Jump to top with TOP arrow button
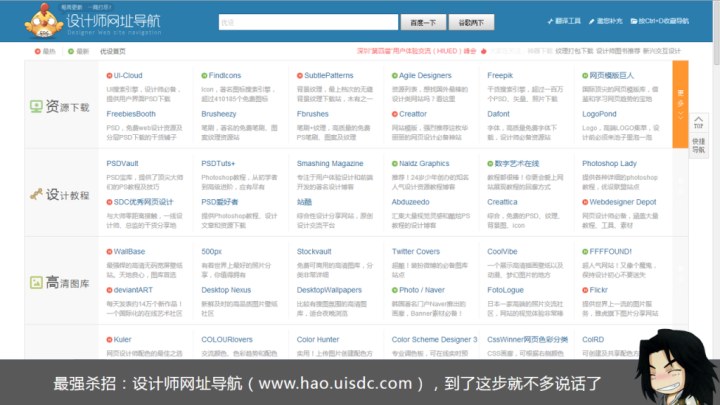Image resolution: width=720 pixels, height=405 pixels. pos(698,122)
